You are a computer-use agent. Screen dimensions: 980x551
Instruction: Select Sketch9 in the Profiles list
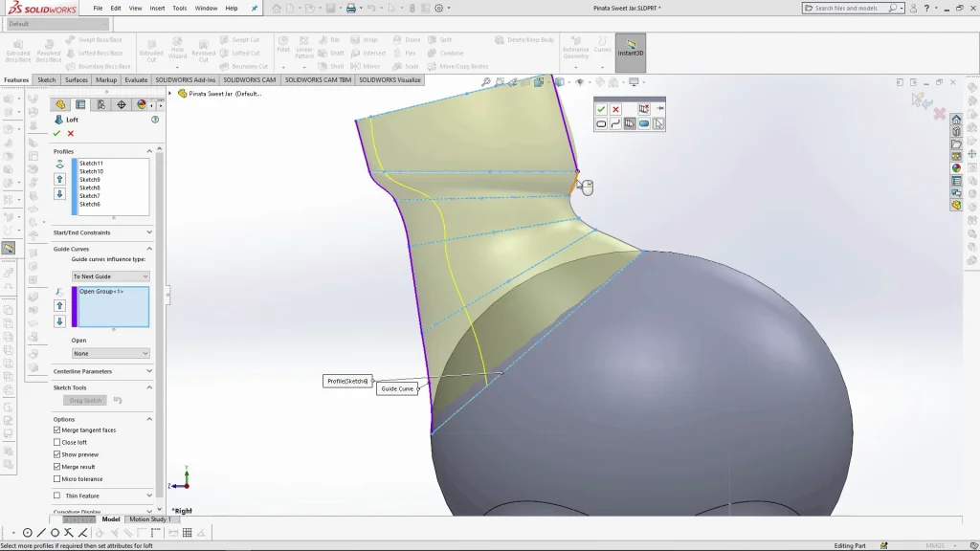click(x=90, y=180)
